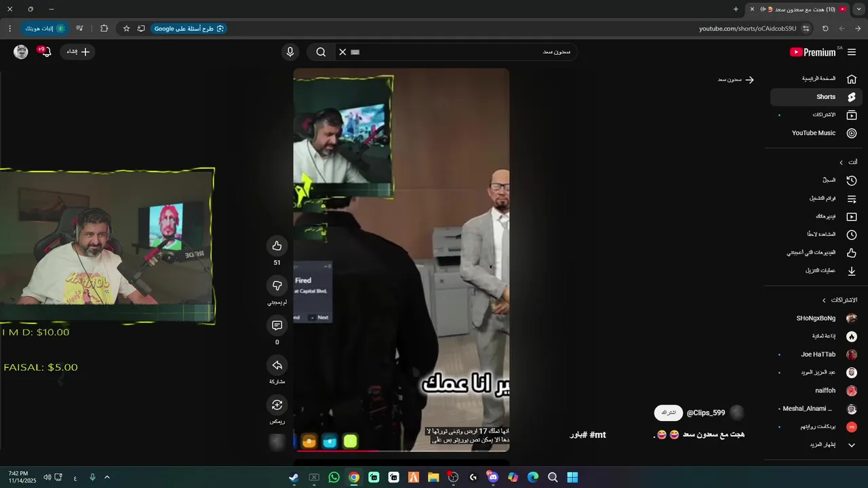Expand the Subscriptions section header chevron
Viewport: 868px width, 488px height.
point(825,300)
